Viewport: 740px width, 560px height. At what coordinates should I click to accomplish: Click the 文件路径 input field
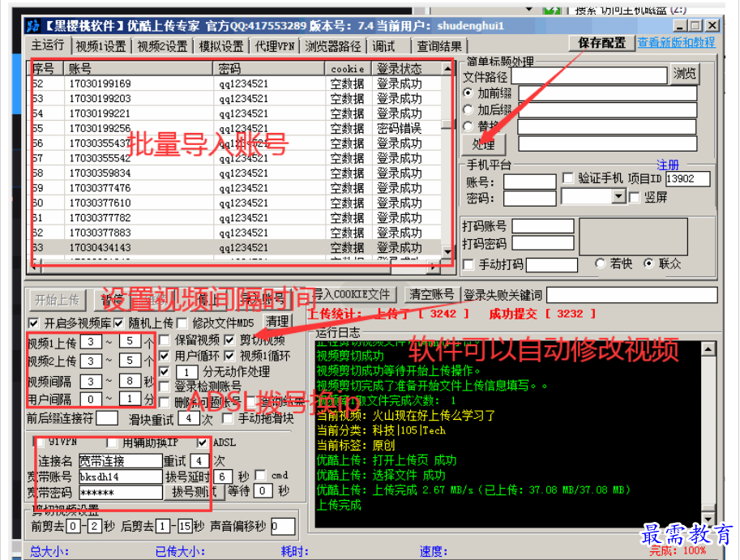(589, 75)
